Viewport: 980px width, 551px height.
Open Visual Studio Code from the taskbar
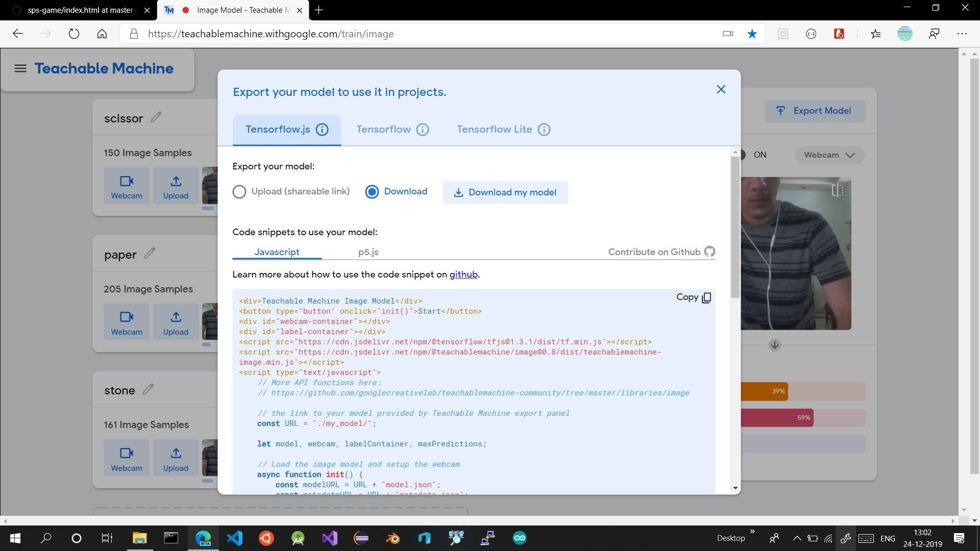[235, 538]
